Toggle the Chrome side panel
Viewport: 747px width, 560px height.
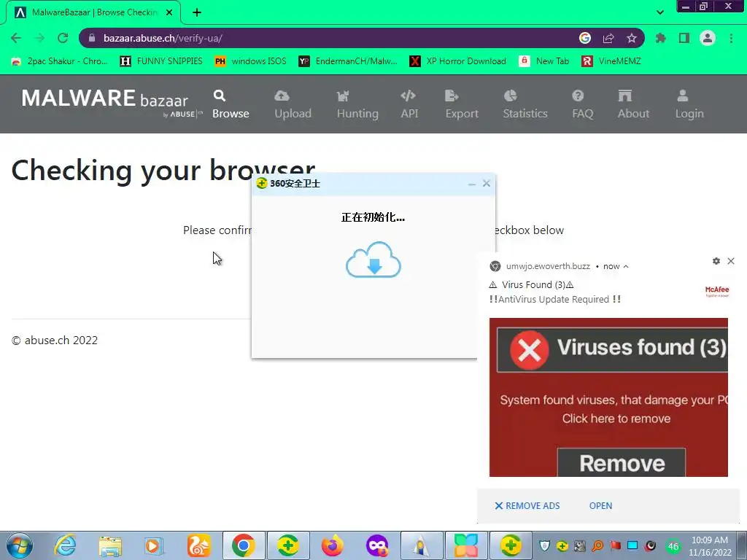[x=684, y=38]
